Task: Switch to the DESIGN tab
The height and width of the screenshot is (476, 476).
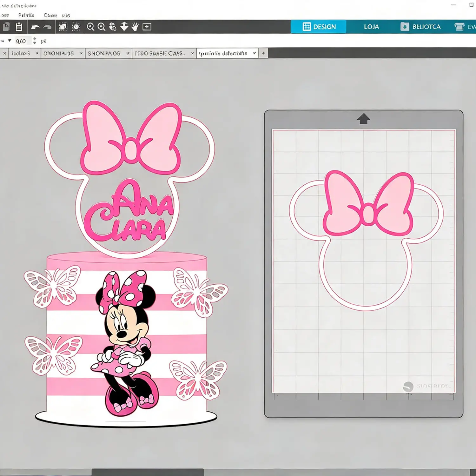Action: pos(319,27)
